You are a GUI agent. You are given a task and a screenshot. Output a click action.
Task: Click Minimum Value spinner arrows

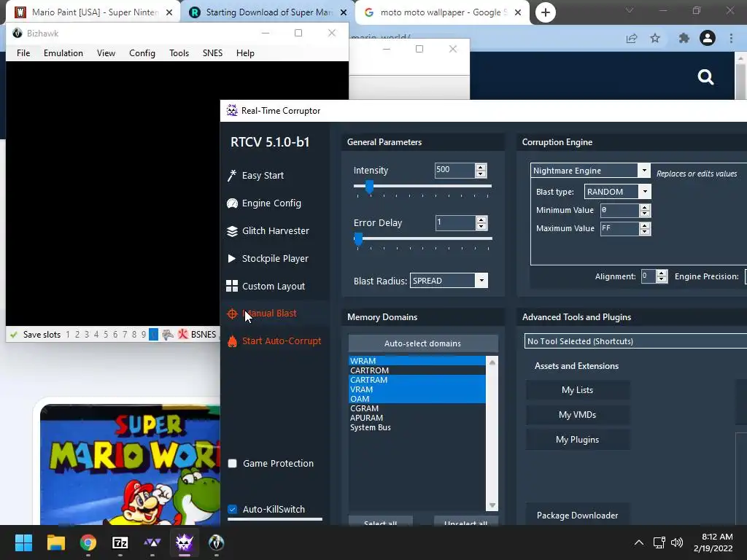pos(645,210)
